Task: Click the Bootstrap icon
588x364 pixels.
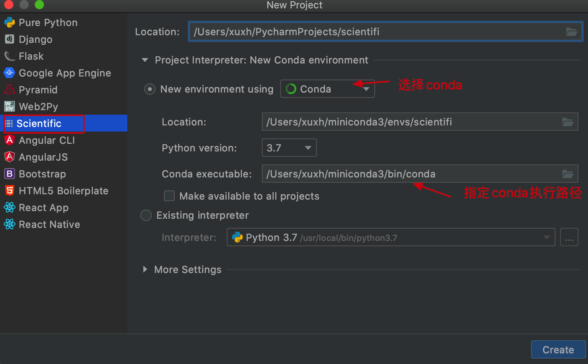Action: point(10,174)
